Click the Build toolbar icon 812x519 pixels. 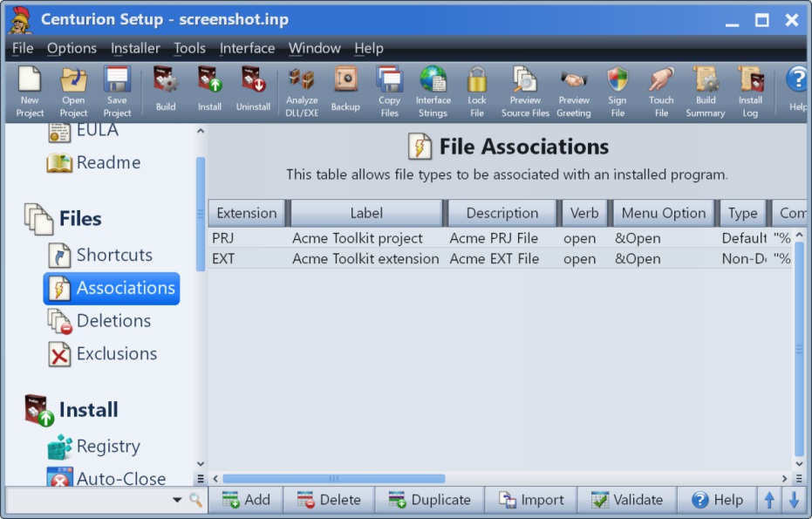coord(166,91)
